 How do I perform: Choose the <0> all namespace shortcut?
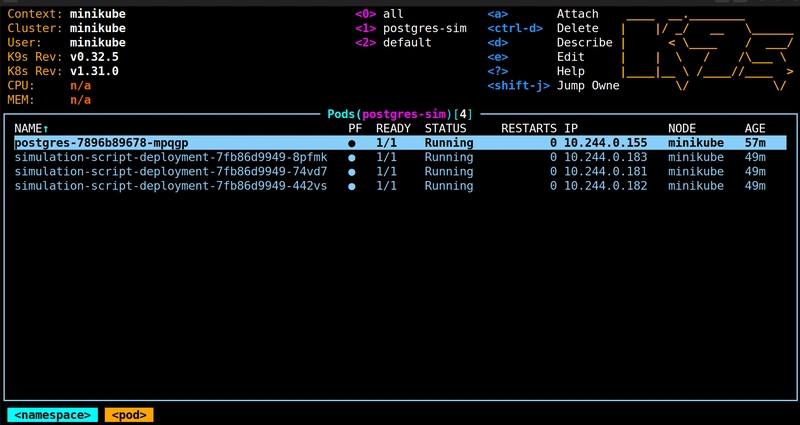[379, 14]
